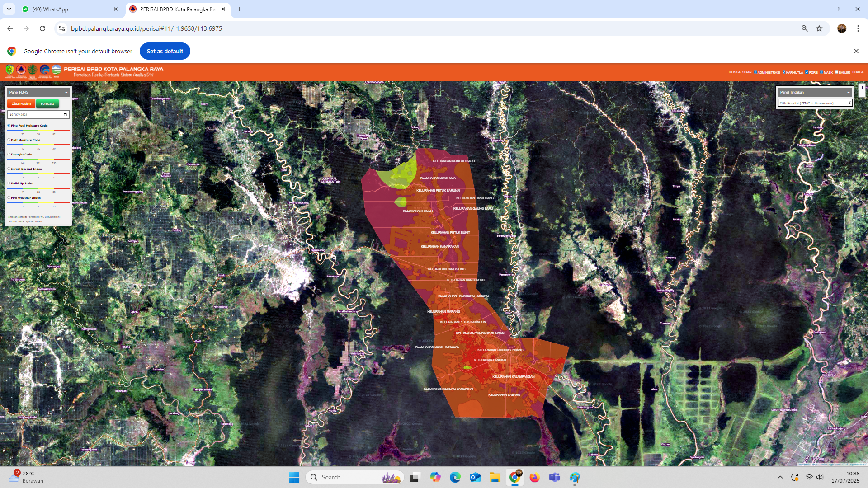Open Firefox from taskbar
Viewport: 868px width, 488px height.
[535, 477]
